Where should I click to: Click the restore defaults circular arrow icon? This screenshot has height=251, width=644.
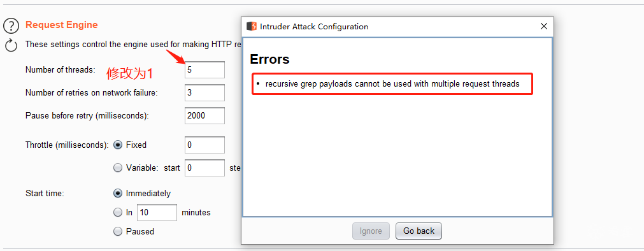[11, 45]
